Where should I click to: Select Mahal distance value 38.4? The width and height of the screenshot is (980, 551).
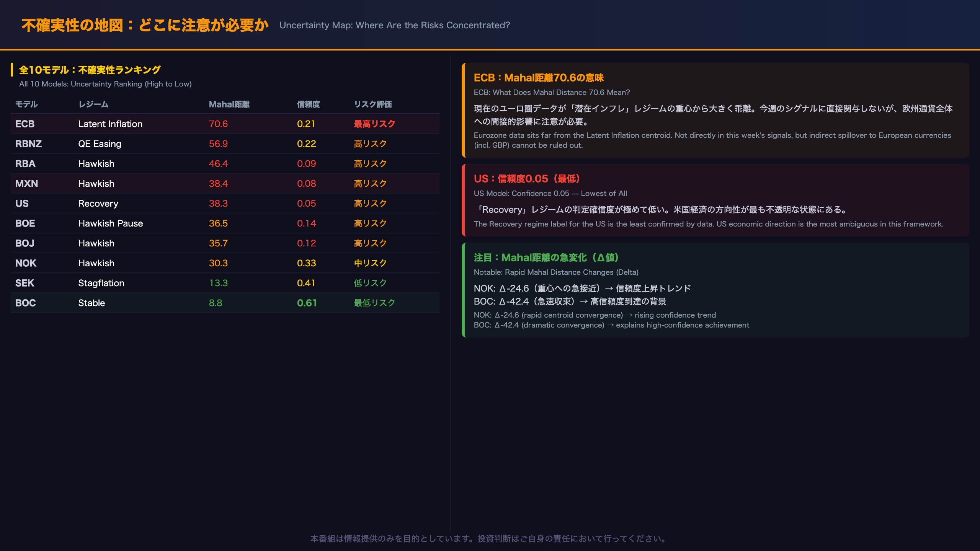click(x=218, y=184)
